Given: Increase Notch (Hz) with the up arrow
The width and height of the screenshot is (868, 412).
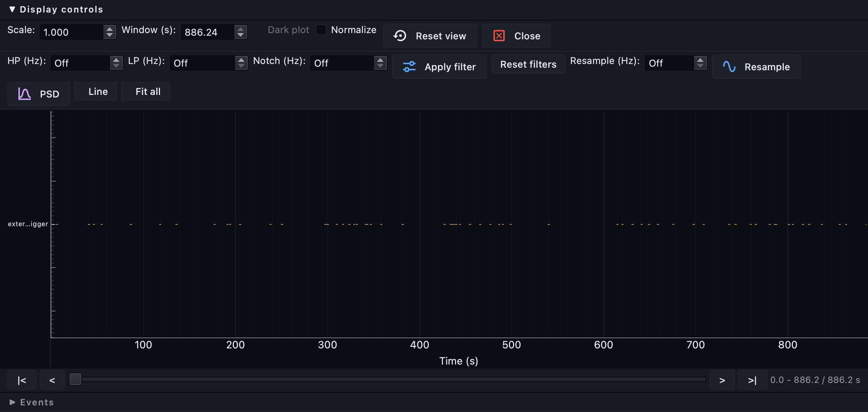Looking at the screenshot, I should pos(380,60).
